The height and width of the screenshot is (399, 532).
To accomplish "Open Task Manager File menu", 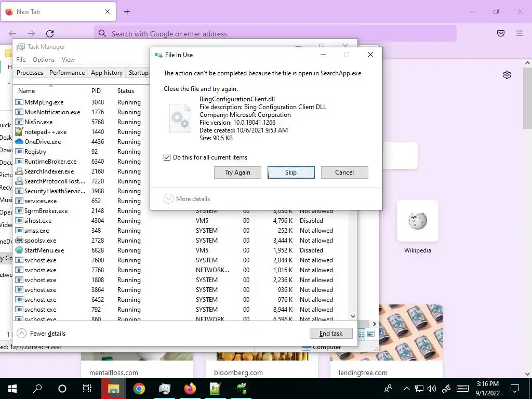I will pos(21,59).
